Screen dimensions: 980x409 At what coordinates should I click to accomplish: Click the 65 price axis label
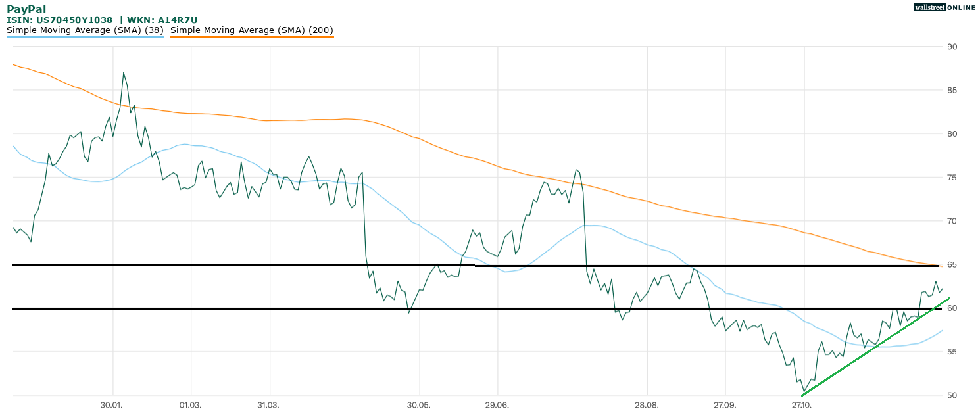point(952,265)
